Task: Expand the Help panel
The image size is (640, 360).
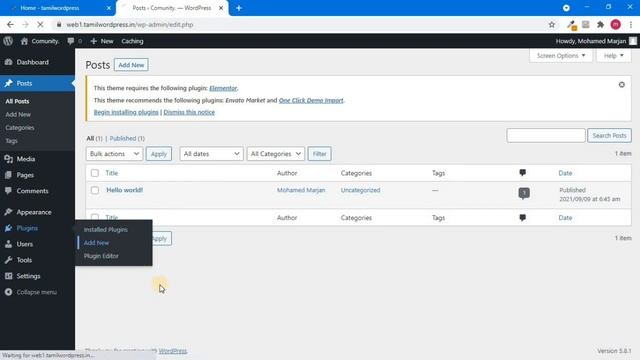Action: pyautogui.click(x=613, y=56)
